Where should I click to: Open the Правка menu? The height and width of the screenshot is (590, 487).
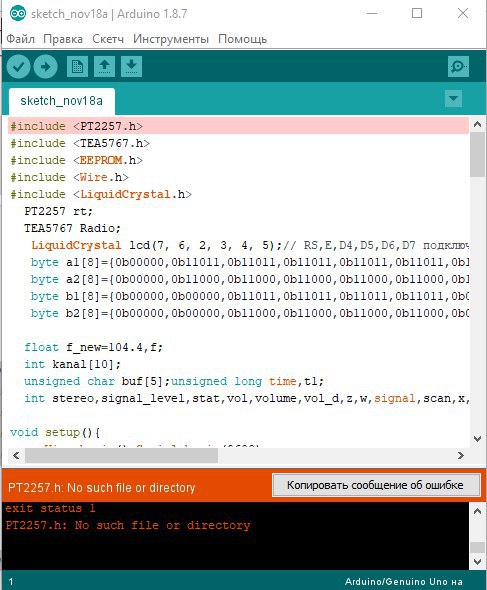coord(63,39)
